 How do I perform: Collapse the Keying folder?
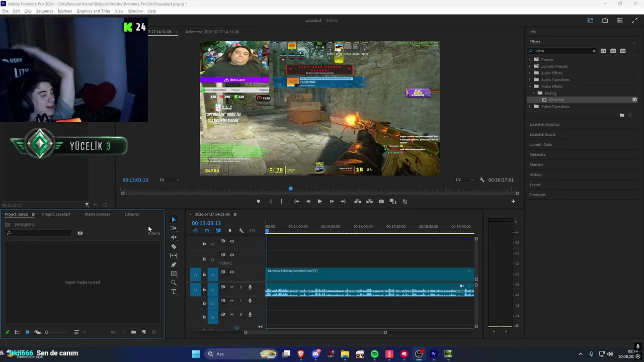(x=534, y=93)
